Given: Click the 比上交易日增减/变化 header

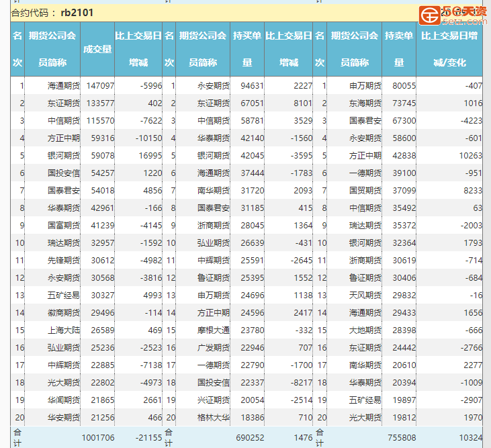Looking at the screenshot, I should click(x=449, y=49).
